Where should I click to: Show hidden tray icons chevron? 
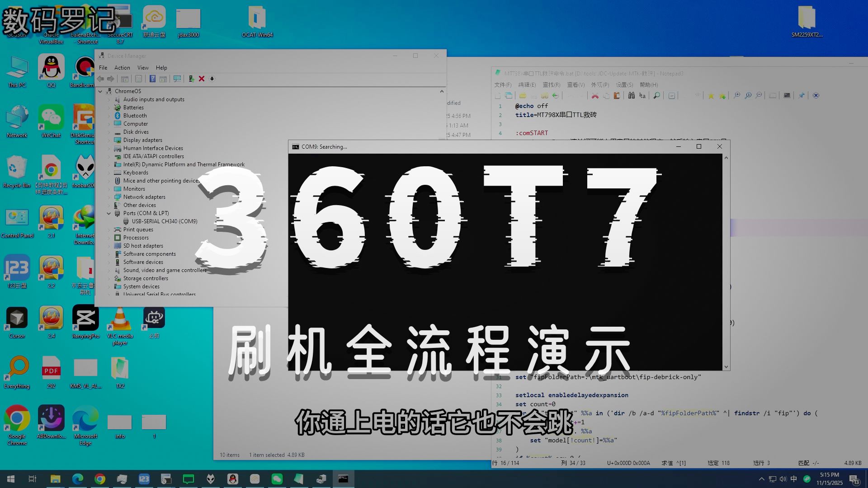[762, 479]
